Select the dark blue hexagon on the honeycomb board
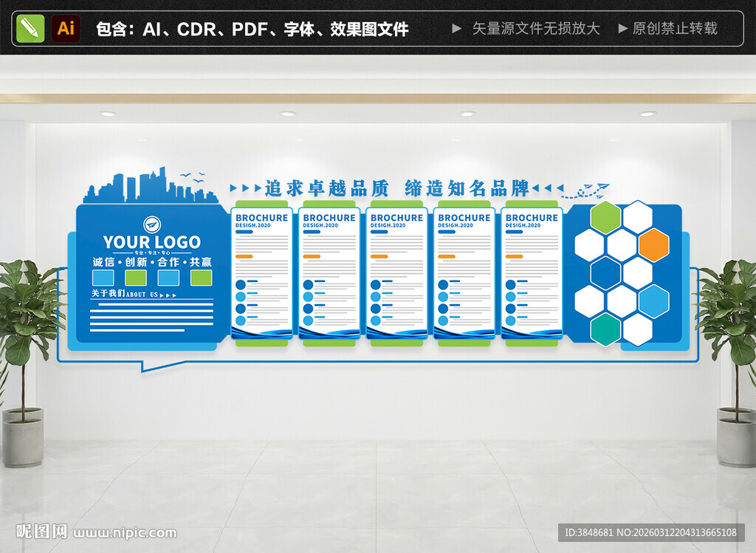Image resolution: width=756 pixels, height=553 pixels. 605,273
